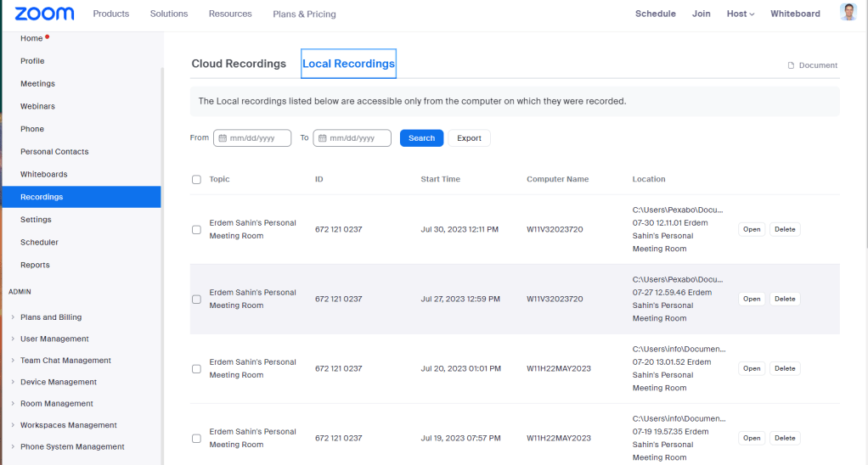Toggle the select-all checkbox beside Topic
The width and height of the screenshot is (868, 465).
pos(196,180)
